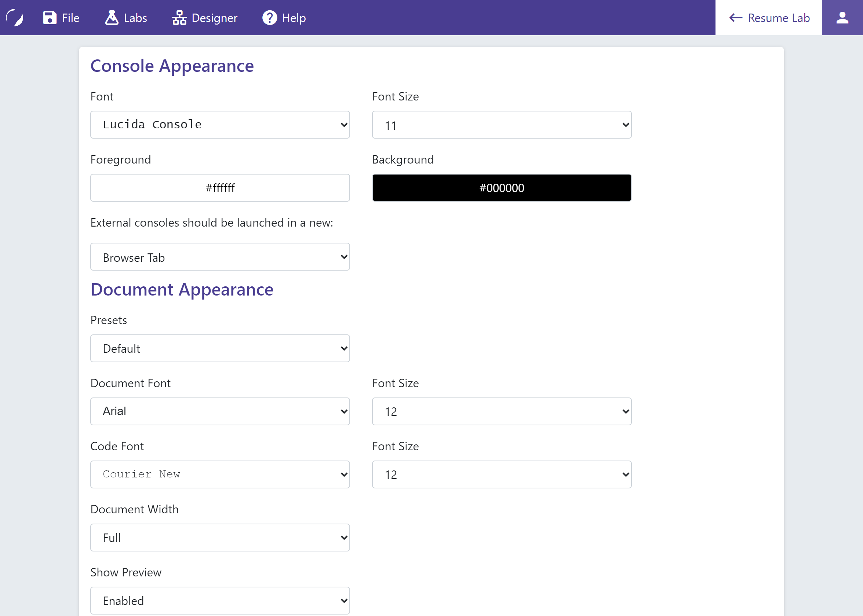Open the Help menu text

click(x=294, y=18)
